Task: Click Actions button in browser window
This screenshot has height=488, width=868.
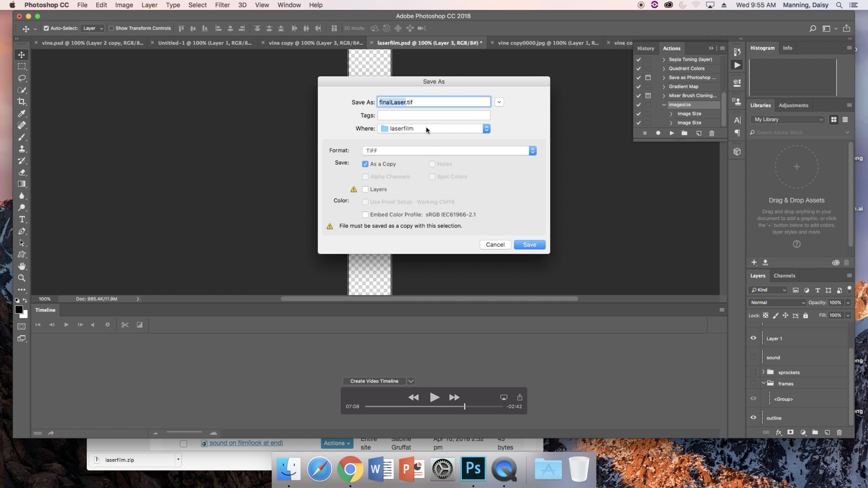Action: tap(337, 443)
